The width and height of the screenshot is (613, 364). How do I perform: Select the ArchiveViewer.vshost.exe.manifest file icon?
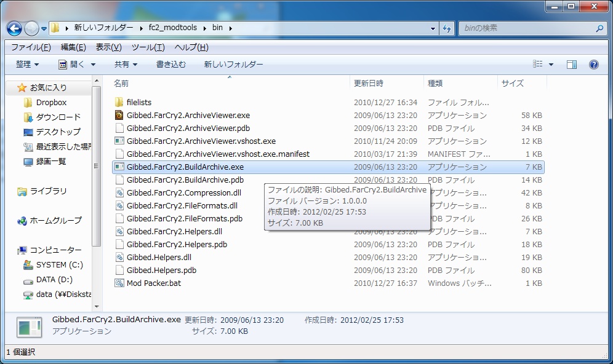click(x=119, y=154)
